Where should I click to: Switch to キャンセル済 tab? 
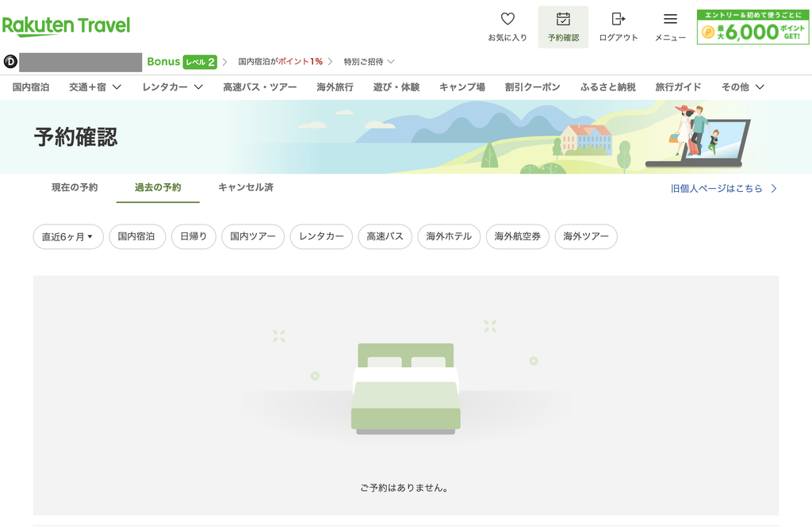point(246,187)
